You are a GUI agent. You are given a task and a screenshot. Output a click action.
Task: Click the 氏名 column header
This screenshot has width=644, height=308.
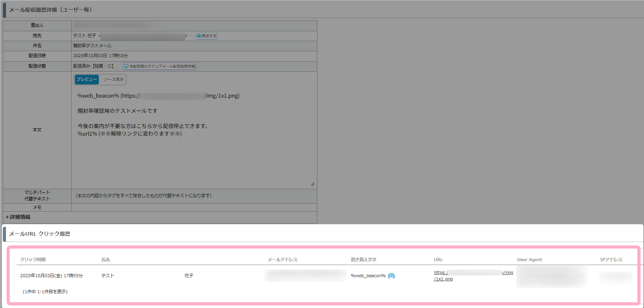pos(106,260)
